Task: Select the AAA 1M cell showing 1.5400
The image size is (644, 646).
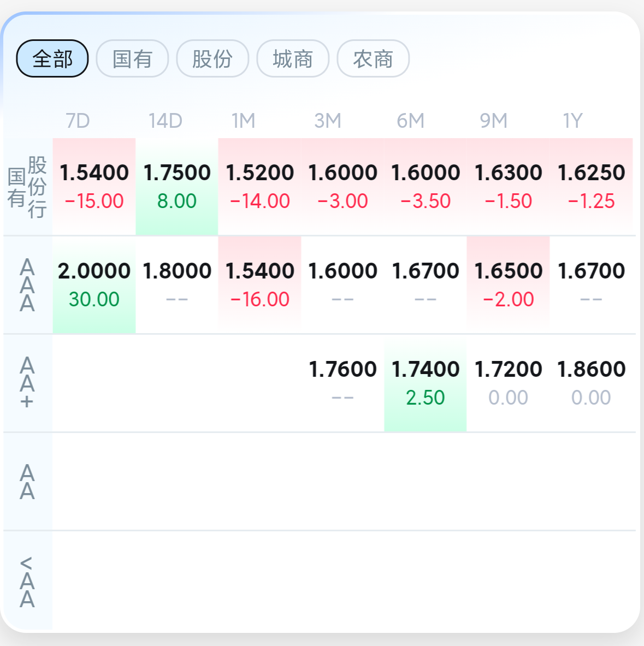Action: click(259, 285)
